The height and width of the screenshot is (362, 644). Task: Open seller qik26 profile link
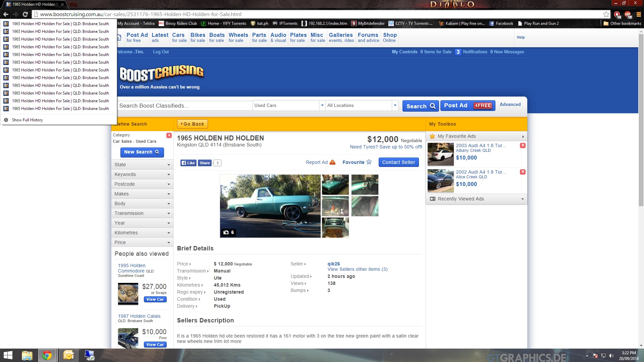click(x=333, y=264)
